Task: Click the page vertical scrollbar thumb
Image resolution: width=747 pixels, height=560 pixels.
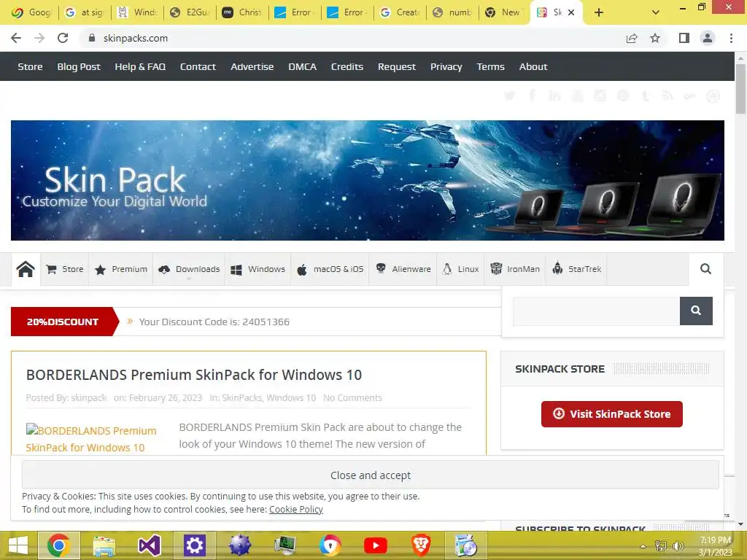Action: click(x=740, y=88)
